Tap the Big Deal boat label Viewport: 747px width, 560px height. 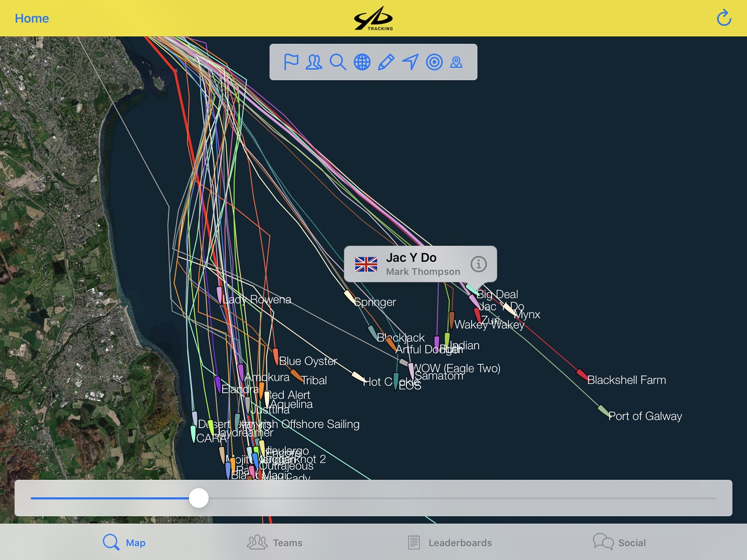[497, 294]
